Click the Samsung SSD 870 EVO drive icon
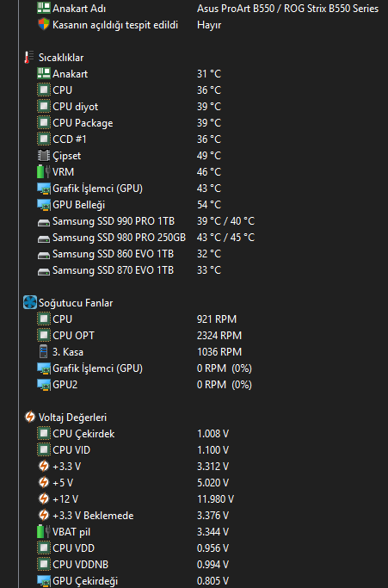 click(x=44, y=272)
